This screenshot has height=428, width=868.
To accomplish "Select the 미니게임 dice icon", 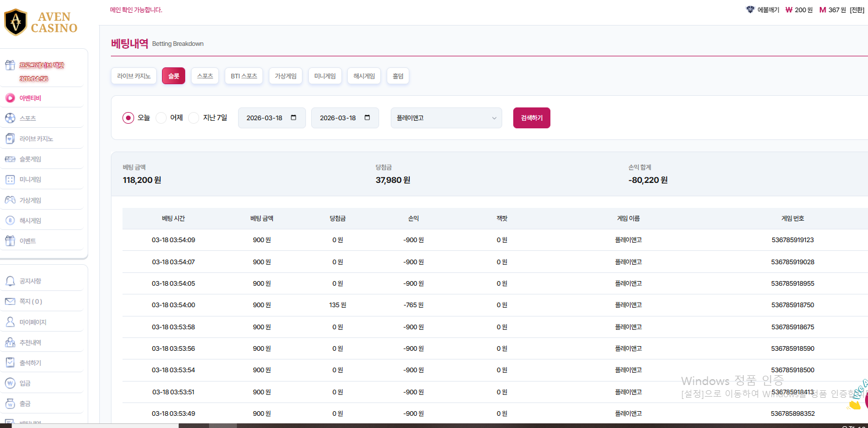I will pyautogui.click(x=10, y=179).
